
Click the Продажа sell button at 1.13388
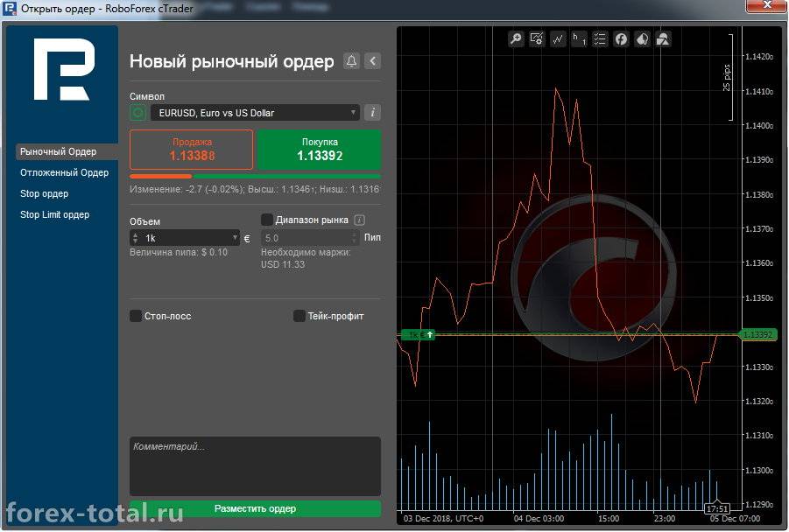(x=192, y=150)
